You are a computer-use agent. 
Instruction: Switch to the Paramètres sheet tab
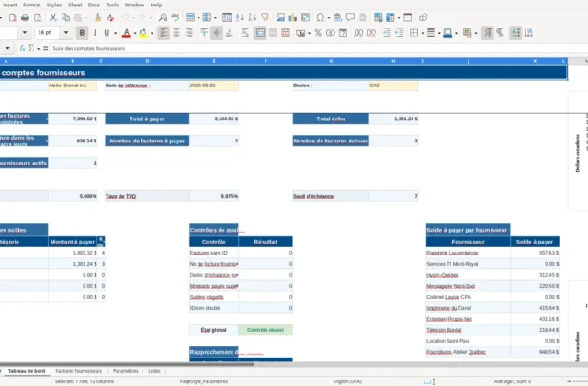pos(126,371)
